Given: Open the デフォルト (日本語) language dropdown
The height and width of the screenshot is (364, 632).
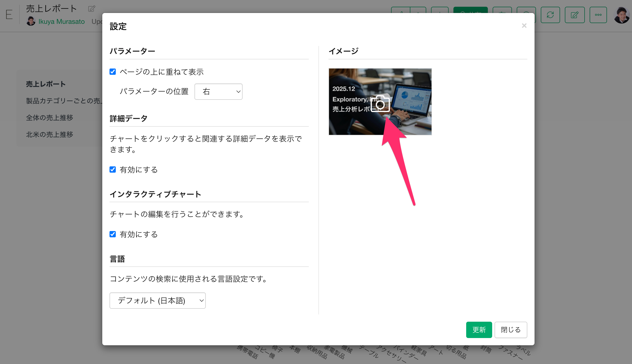Looking at the screenshot, I should (x=157, y=300).
